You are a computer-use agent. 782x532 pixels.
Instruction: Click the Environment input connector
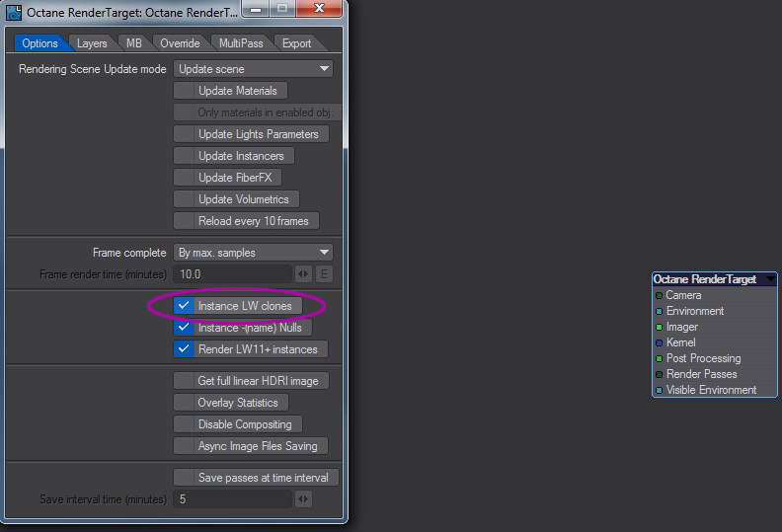(659, 311)
